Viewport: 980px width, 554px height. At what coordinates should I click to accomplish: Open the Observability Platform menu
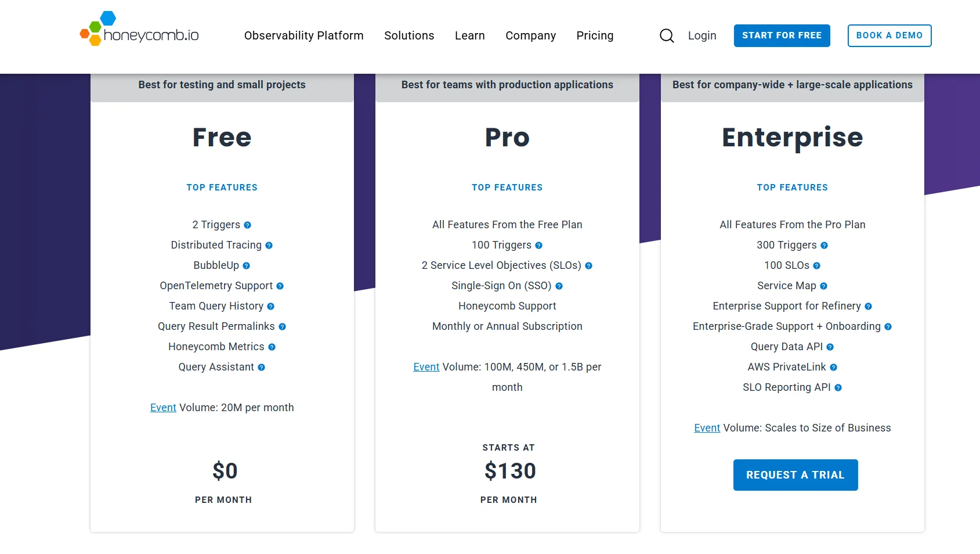[303, 35]
